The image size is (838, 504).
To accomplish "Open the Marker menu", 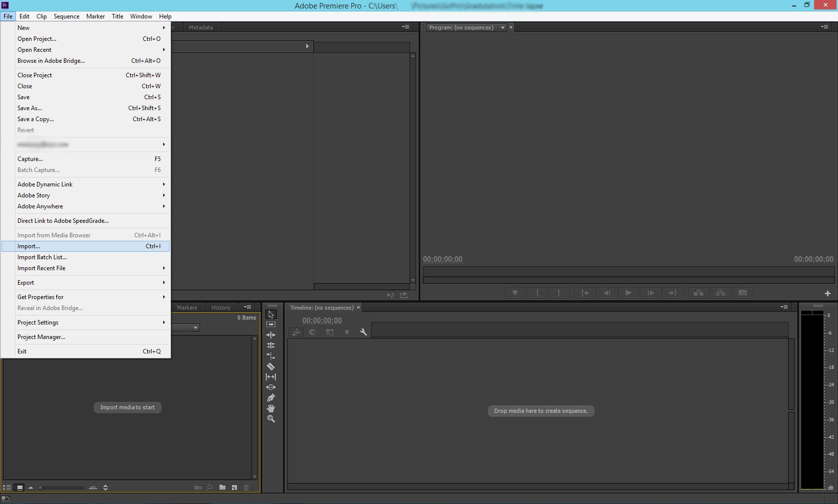I will [x=95, y=16].
